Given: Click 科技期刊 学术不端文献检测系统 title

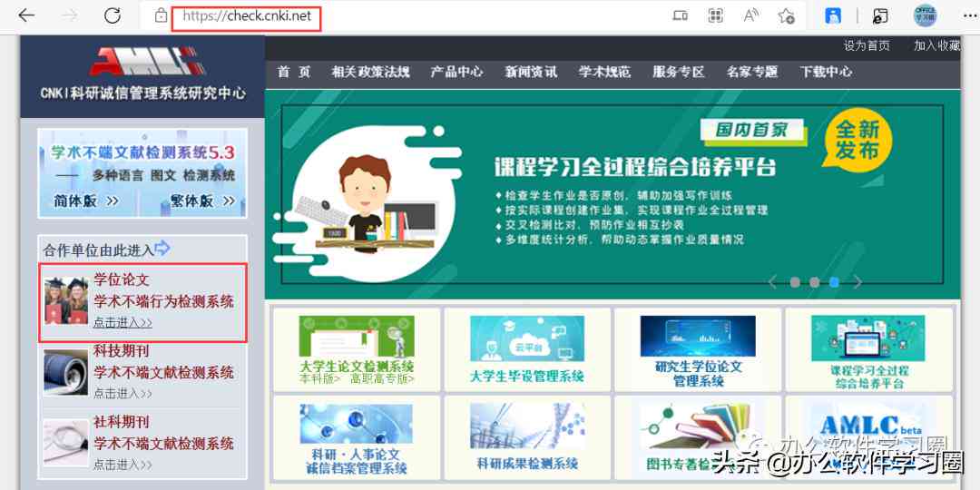Looking at the screenshot, I should [x=163, y=362].
